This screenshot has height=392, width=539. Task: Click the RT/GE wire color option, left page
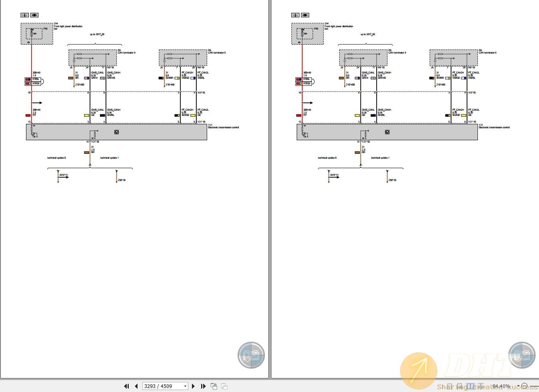coord(33,84)
